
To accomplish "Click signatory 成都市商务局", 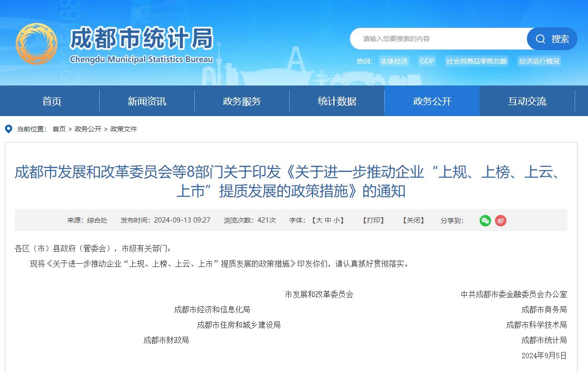I will tap(544, 310).
